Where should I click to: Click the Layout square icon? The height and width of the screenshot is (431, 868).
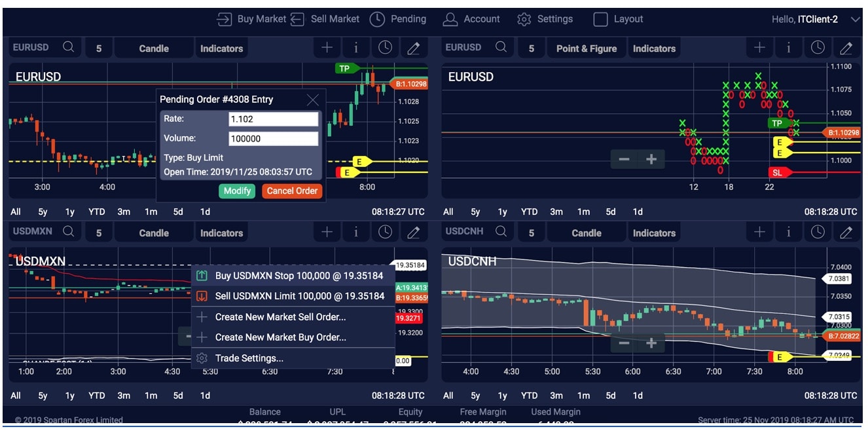tap(600, 19)
